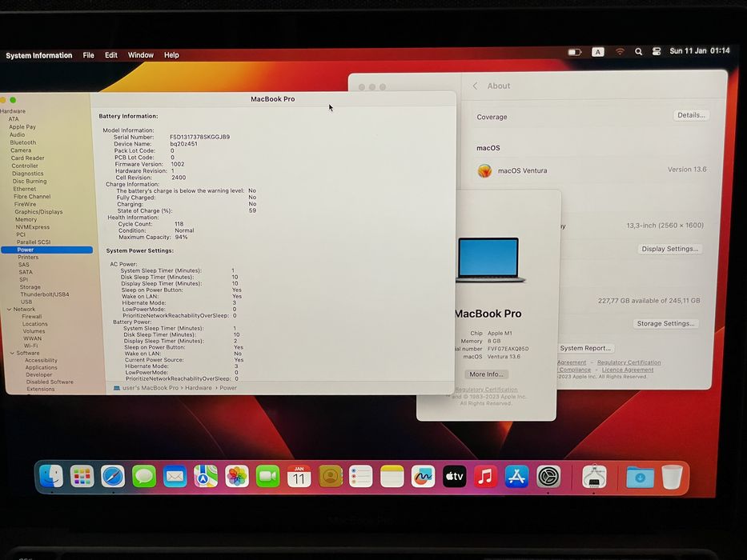Open Mail app in the Dock
The image size is (747, 560).
point(175,476)
